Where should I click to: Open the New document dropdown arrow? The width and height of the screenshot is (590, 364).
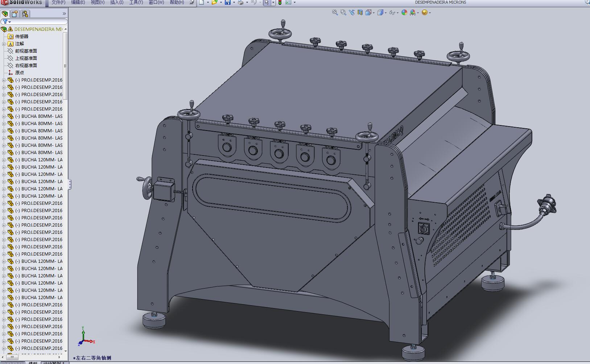(x=208, y=3)
